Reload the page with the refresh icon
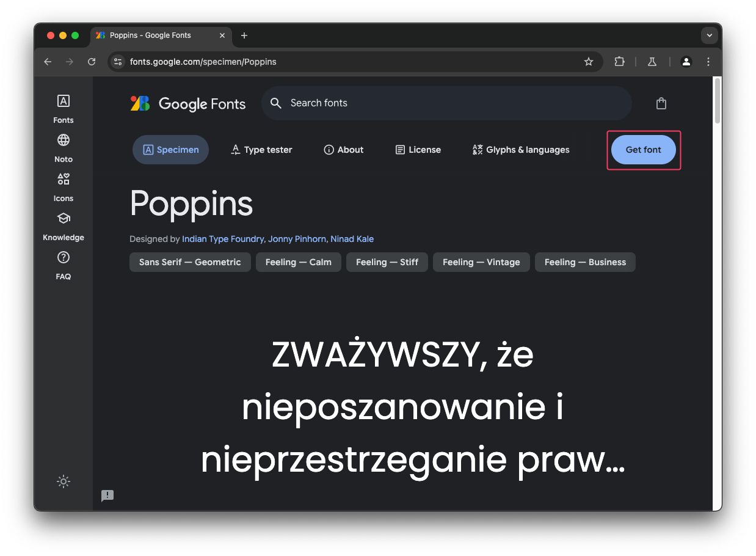 (92, 62)
